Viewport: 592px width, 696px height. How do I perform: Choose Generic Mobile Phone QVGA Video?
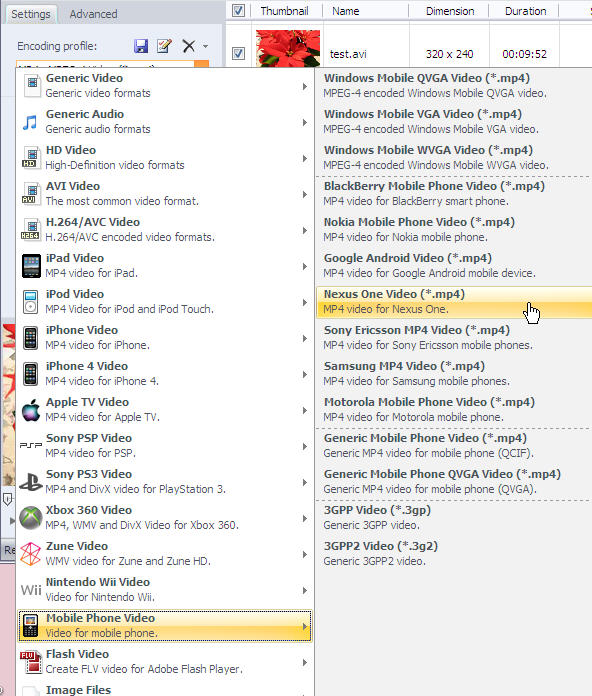click(454, 481)
